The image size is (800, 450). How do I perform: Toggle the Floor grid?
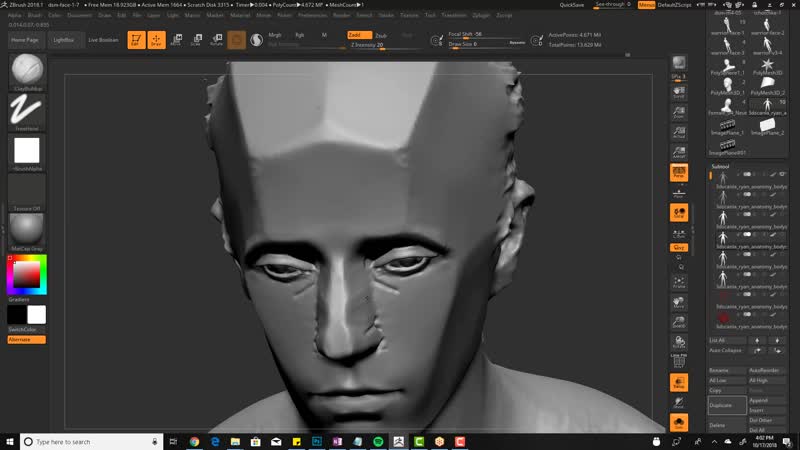click(679, 193)
